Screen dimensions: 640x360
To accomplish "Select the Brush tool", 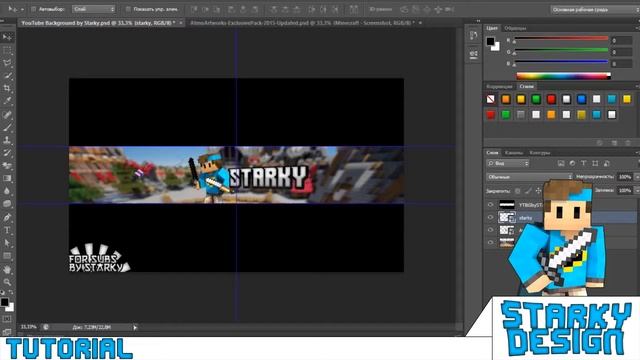I will [x=7, y=127].
